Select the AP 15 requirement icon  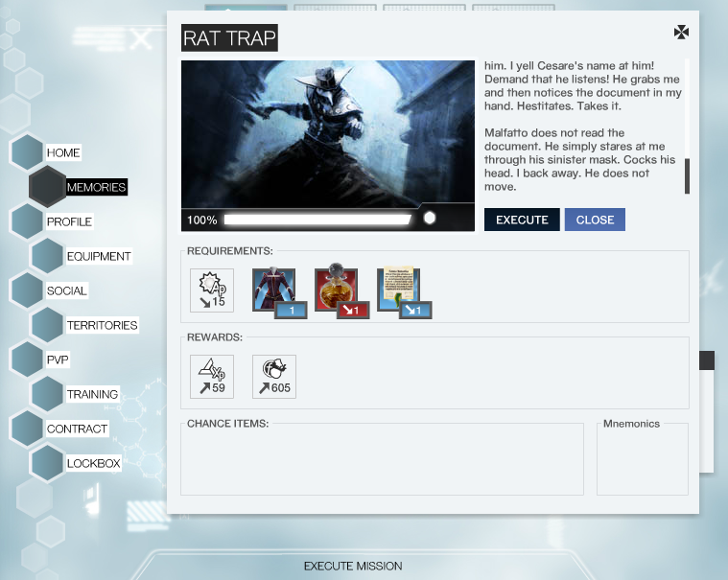(x=212, y=290)
